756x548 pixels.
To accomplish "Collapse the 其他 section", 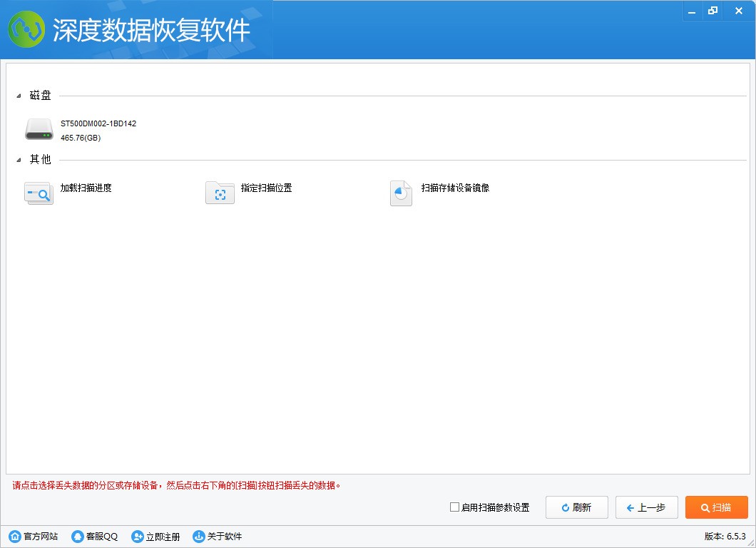I will (x=17, y=160).
